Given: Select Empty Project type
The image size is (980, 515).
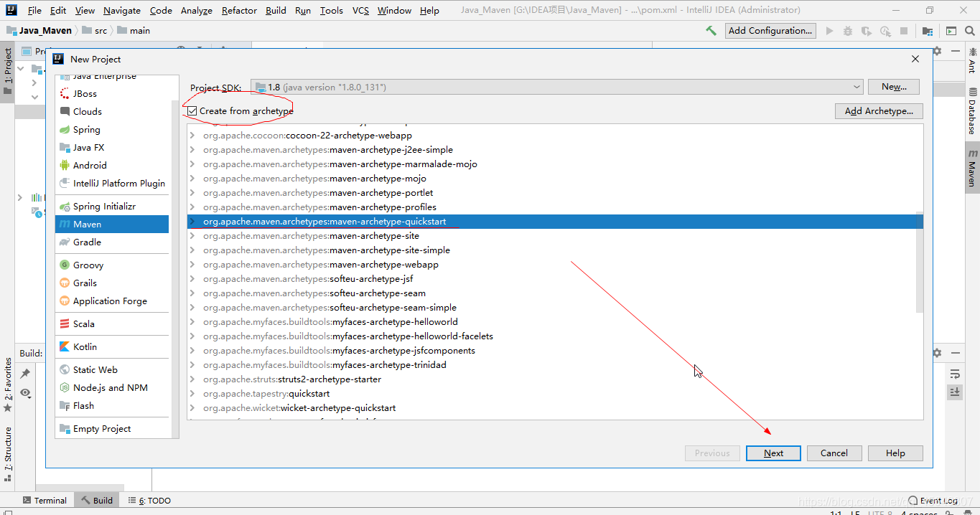Looking at the screenshot, I should click(x=112, y=428).
